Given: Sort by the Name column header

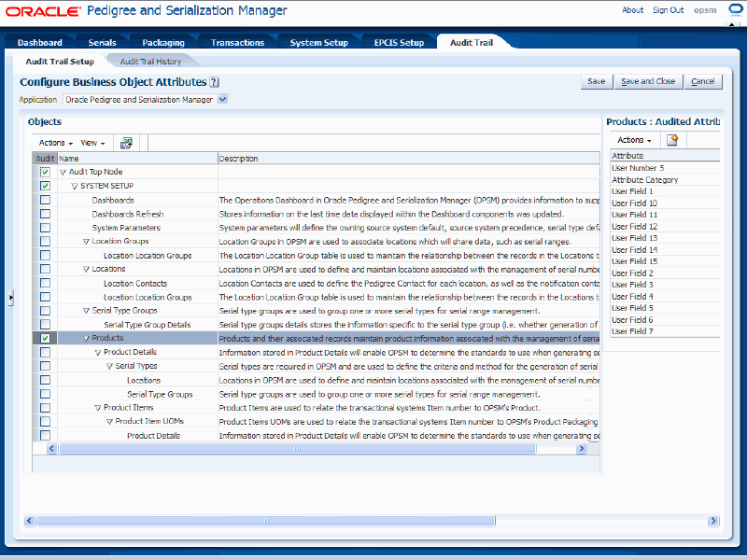Looking at the screenshot, I should 137,158.
